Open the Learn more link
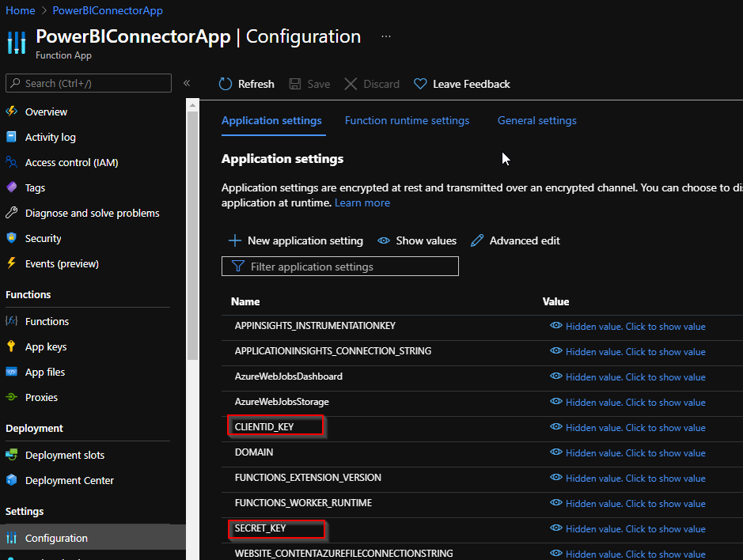 [x=362, y=202]
